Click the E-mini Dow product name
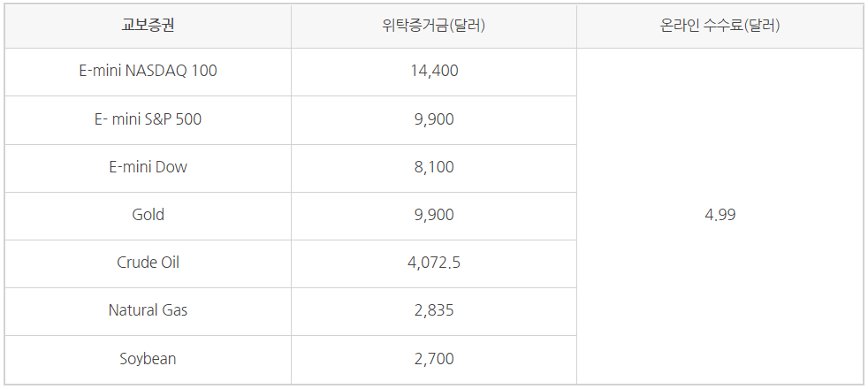This screenshot has height=389, width=868. pyautogui.click(x=148, y=167)
